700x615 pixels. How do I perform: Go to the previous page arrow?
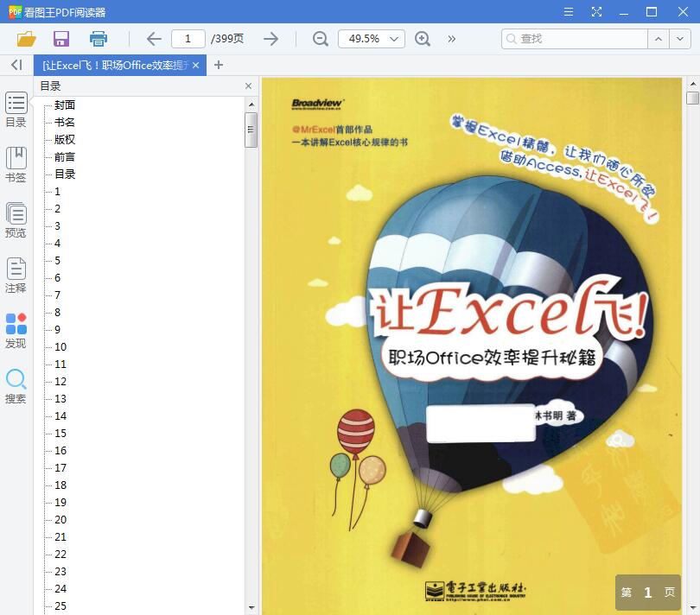tap(154, 39)
